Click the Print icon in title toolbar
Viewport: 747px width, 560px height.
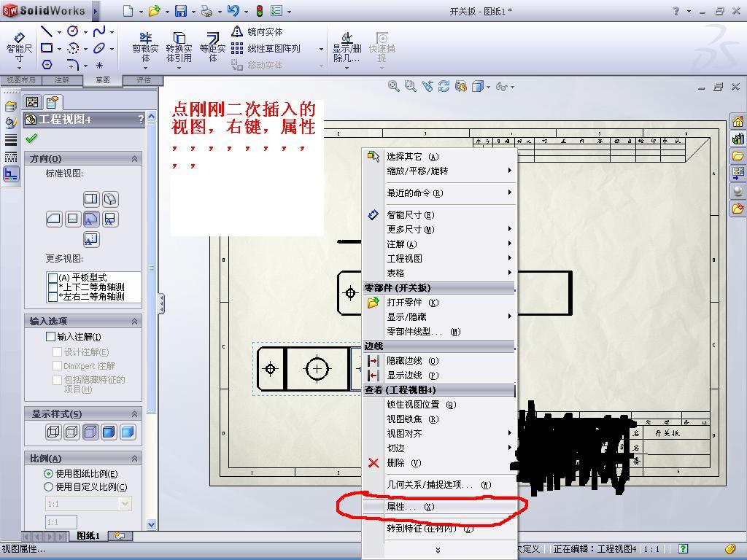206,11
